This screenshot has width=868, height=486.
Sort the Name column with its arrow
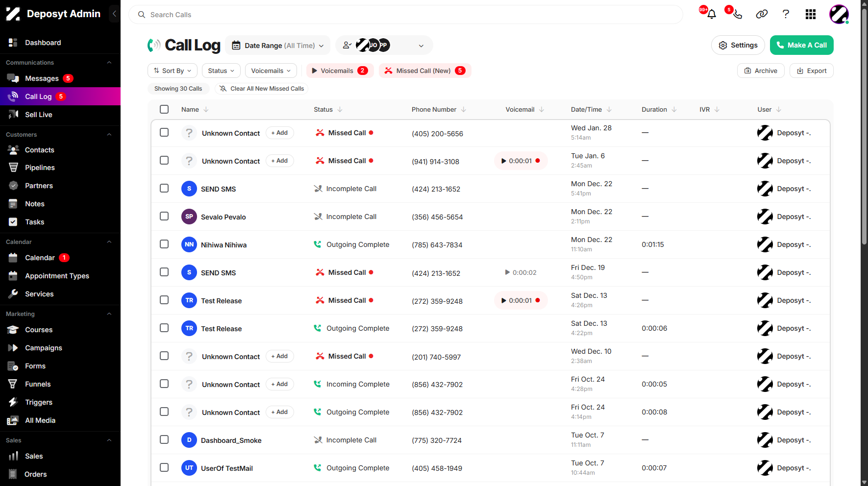click(206, 109)
